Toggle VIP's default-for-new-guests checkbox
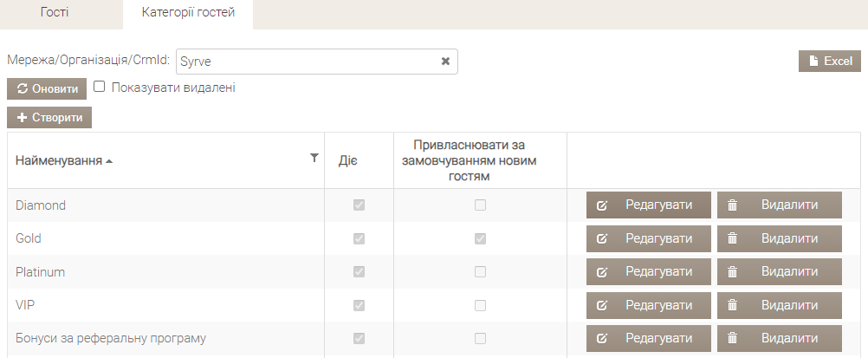 pyautogui.click(x=481, y=305)
